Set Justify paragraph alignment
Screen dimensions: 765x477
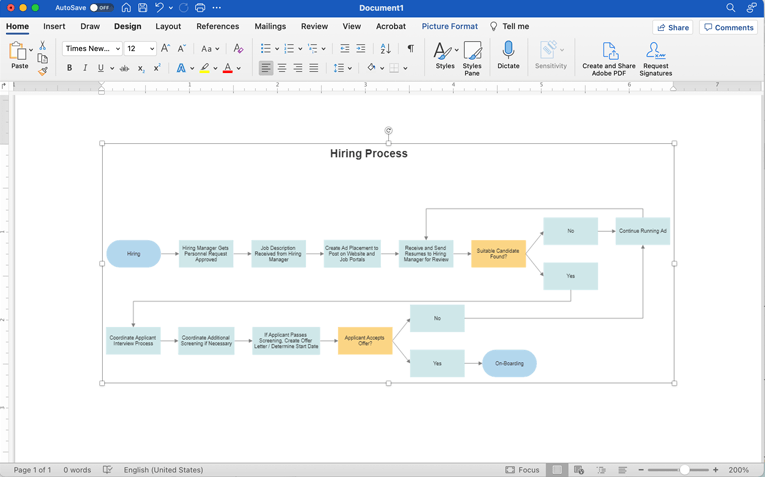point(314,68)
